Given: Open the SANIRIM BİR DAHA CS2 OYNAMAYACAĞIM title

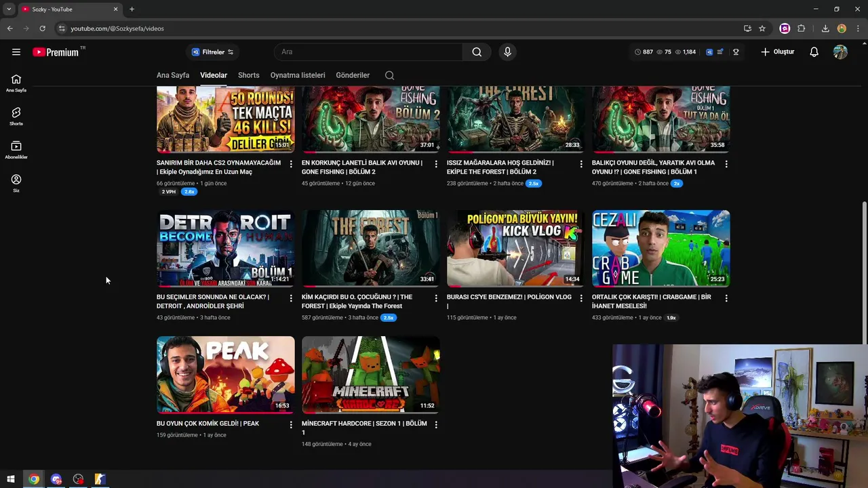Looking at the screenshot, I should [218, 167].
